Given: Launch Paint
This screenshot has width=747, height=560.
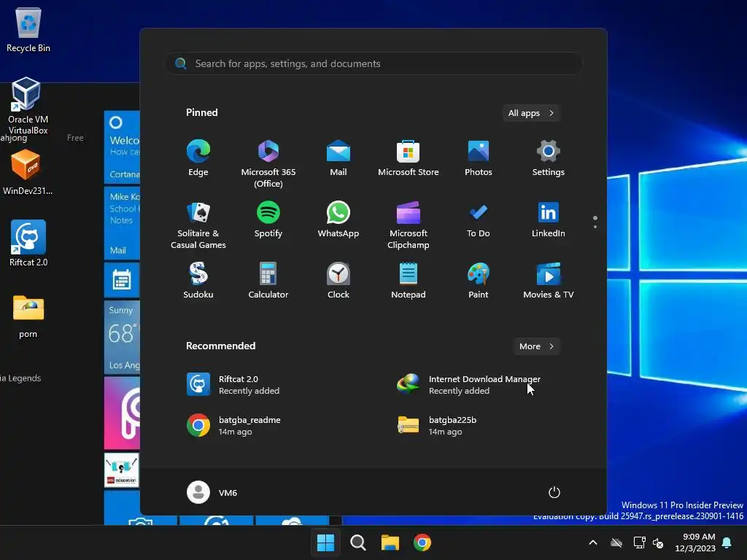Looking at the screenshot, I should [x=479, y=281].
